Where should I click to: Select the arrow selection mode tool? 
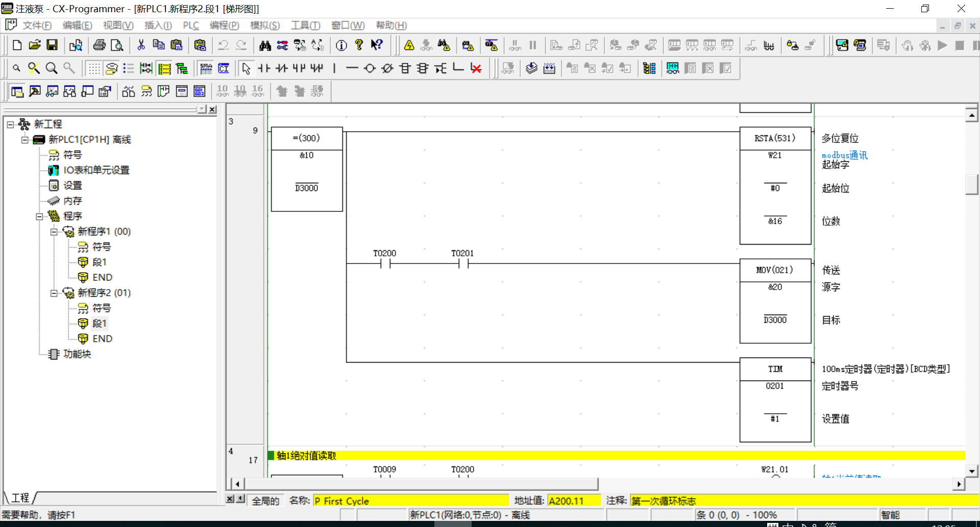pyautogui.click(x=247, y=68)
